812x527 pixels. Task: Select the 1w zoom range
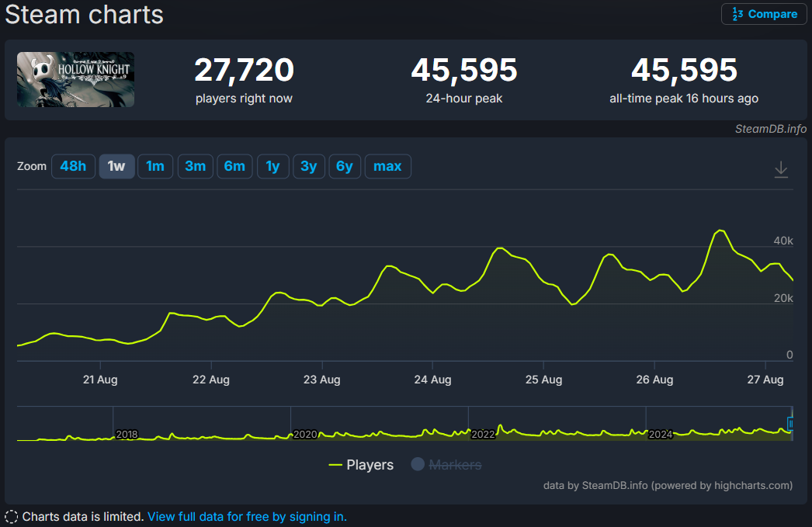click(116, 166)
